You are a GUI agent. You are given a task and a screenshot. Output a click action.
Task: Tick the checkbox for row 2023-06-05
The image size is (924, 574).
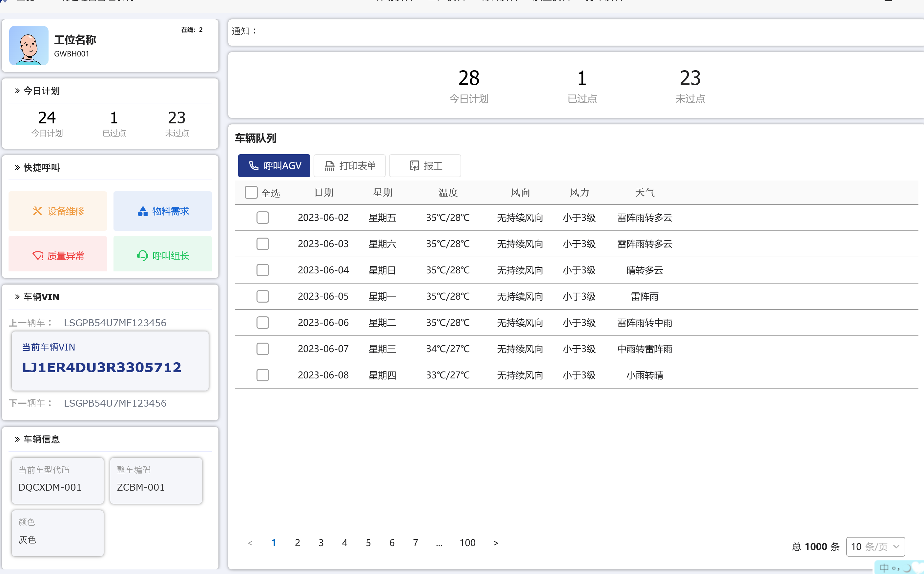pyautogui.click(x=262, y=296)
